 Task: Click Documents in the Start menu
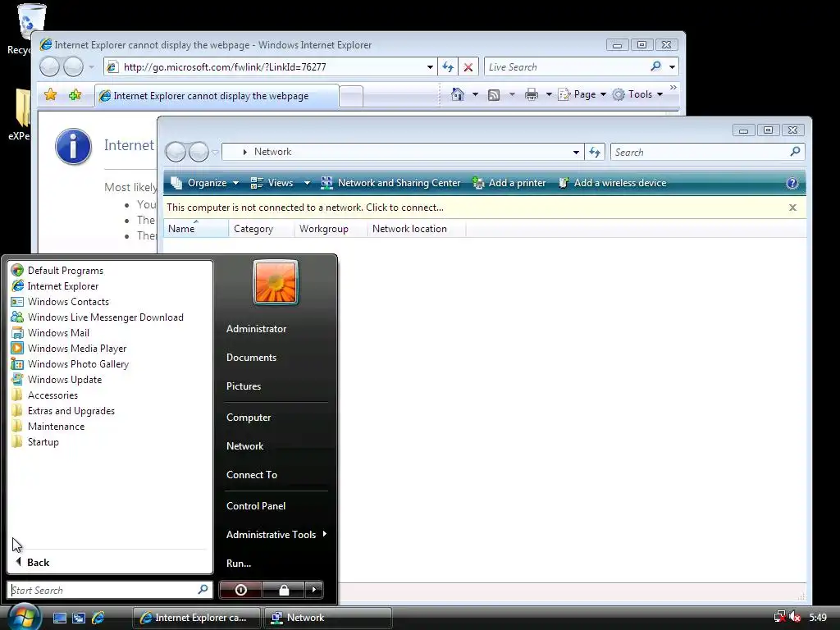tap(251, 358)
